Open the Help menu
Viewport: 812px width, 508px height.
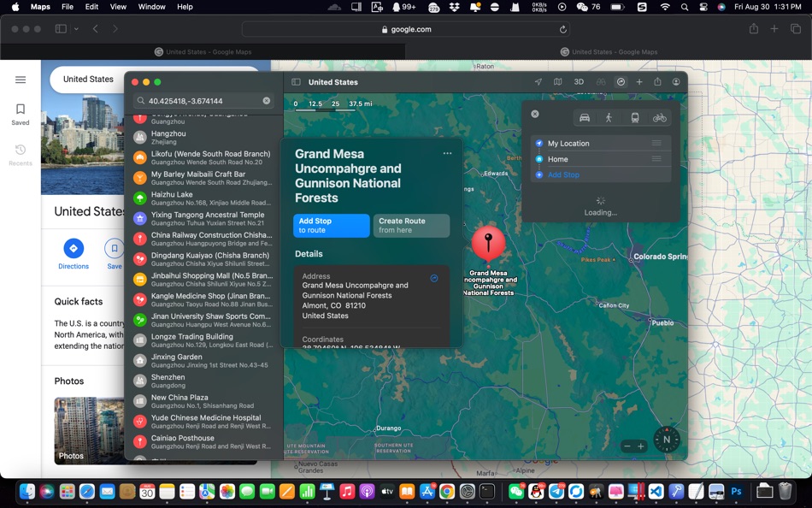pyautogui.click(x=185, y=7)
